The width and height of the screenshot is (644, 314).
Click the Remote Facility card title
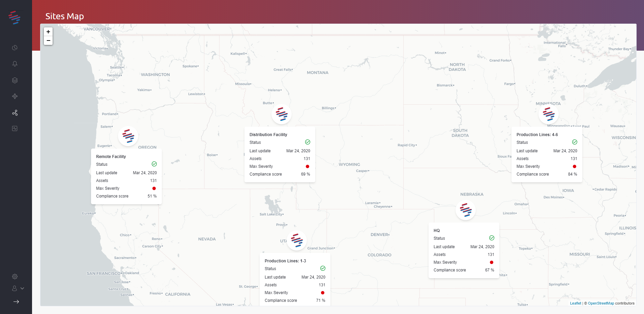coord(111,157)
